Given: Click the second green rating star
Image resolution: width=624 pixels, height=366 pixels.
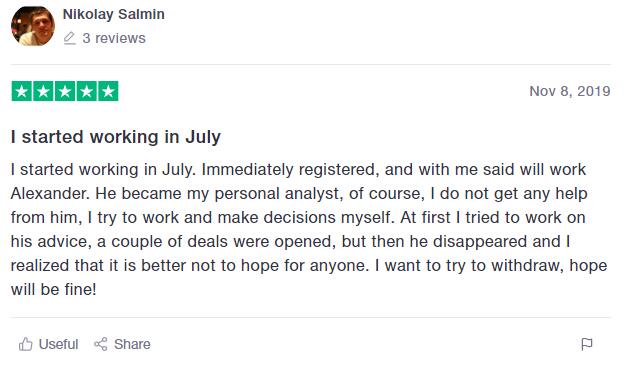Looking at the screenshot, I should pos(43,91).
